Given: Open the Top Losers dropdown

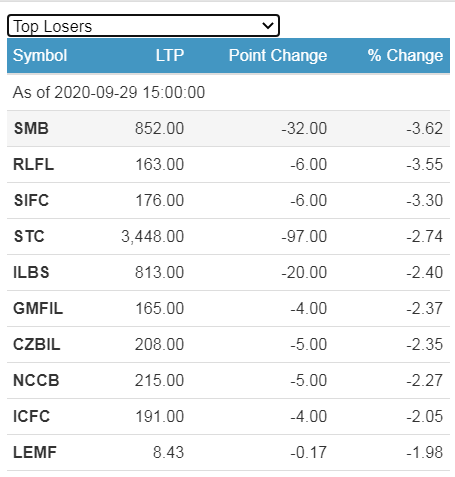Looking at the screenshot, I should [143, 26].
